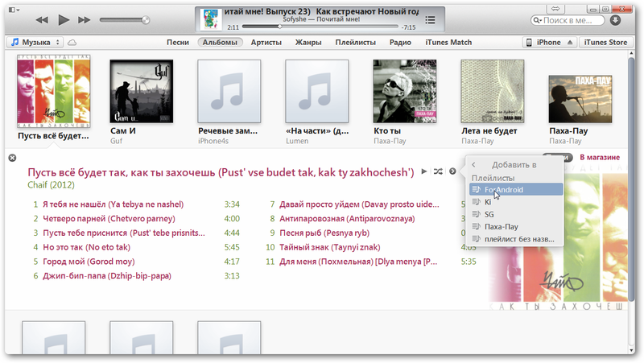Click the now playing podcast artwork

coord(211,19)
